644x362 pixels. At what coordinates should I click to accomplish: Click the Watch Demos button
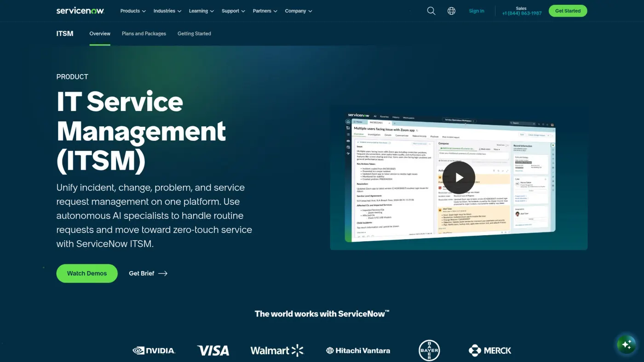[x=87, y=273]
